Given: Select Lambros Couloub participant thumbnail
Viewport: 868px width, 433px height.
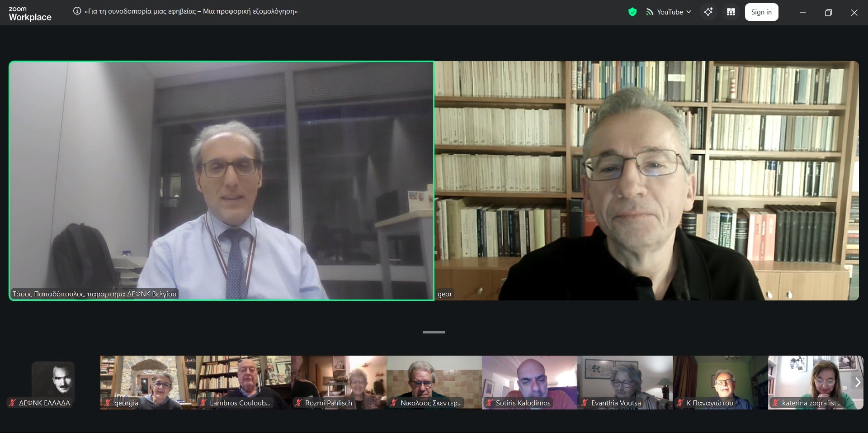Looking at the screenshot, I should [244, 382].
